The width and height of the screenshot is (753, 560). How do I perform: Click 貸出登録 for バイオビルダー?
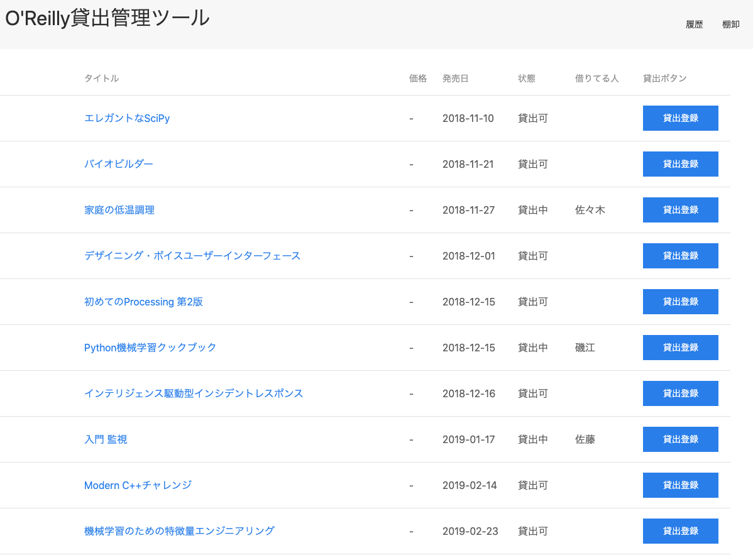681,164
